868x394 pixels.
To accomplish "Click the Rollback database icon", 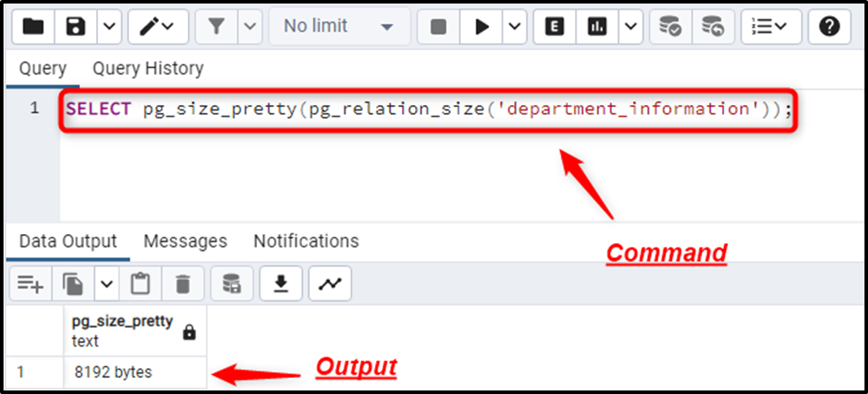I will [713, 27].
